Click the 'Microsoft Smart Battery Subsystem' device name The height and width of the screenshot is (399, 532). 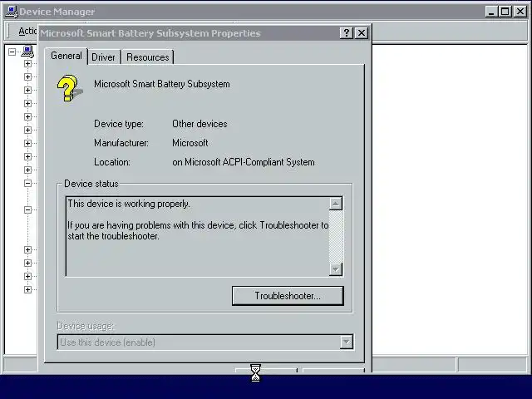point(162,84)
